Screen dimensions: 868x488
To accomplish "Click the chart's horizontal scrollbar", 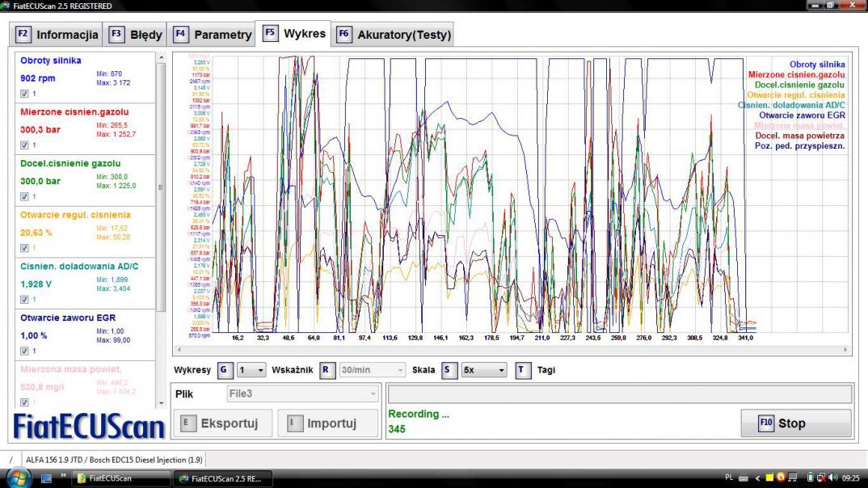I will tap(512, 351).
